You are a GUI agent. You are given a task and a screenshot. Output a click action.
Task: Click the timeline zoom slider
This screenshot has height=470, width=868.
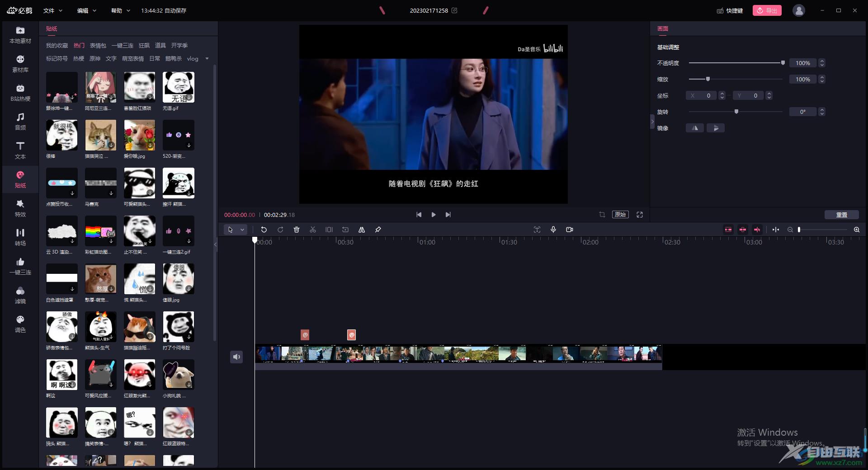823,230
